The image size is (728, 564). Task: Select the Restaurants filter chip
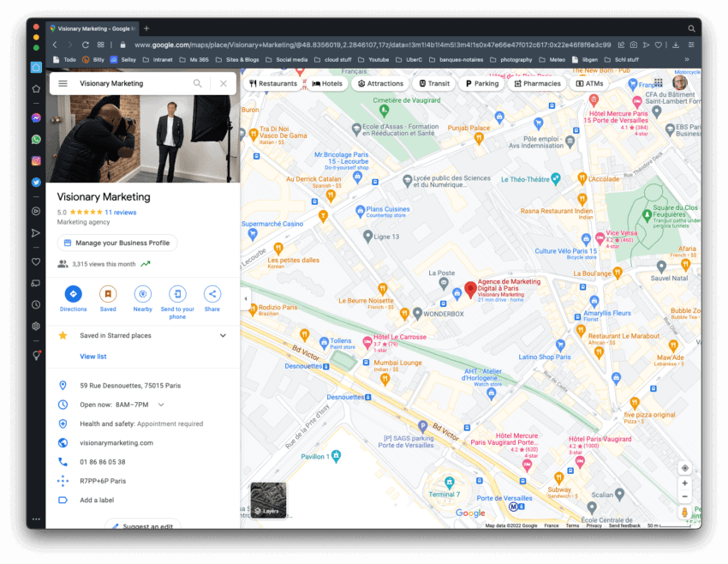coord(273,84)
